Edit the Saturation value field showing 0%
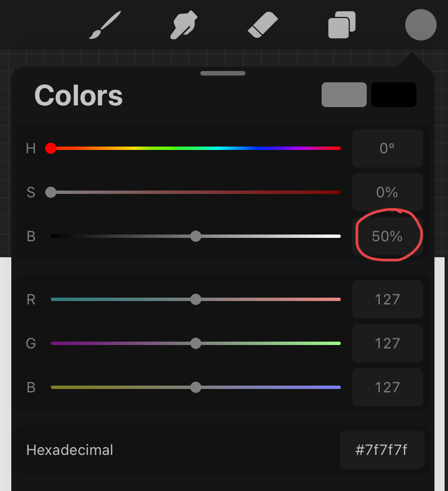The image size is (448, 491). click(x=387, y=192)
